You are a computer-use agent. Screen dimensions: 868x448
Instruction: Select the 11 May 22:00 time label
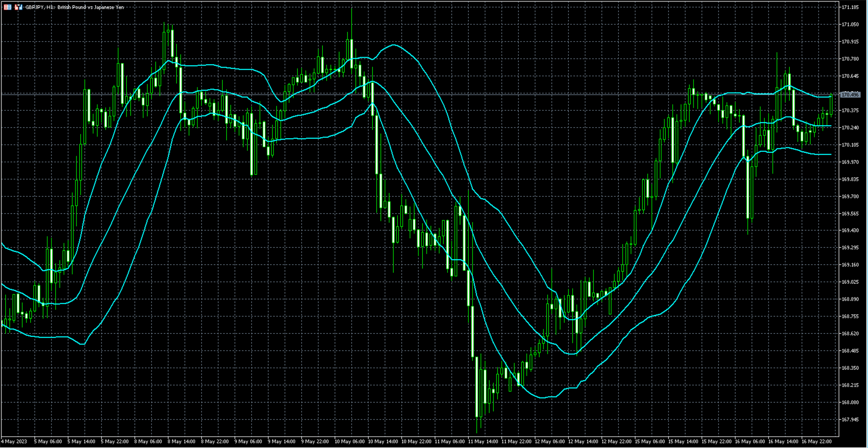(x=517, y=442)
